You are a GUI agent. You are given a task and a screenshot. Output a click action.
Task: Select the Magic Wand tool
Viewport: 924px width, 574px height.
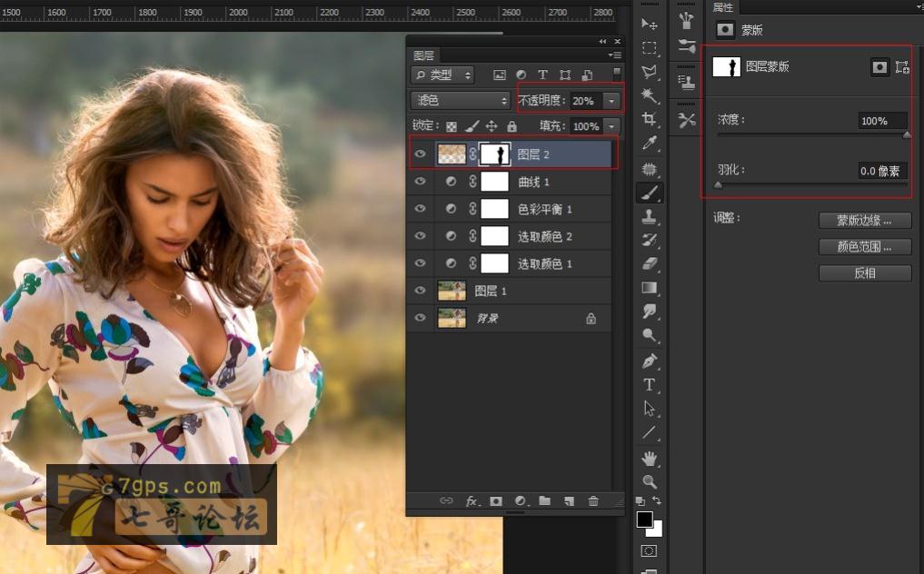tap(650, 94)
